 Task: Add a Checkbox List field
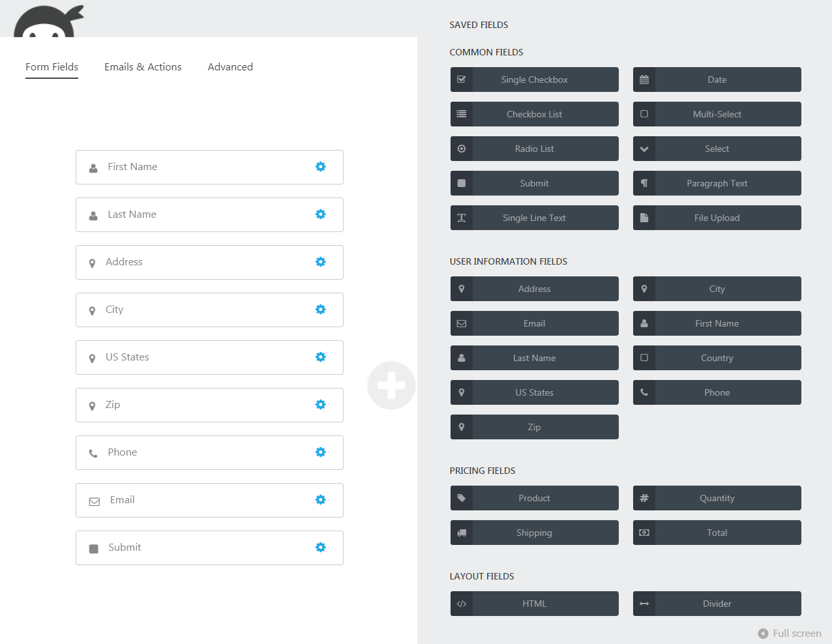tap(534, 114)
